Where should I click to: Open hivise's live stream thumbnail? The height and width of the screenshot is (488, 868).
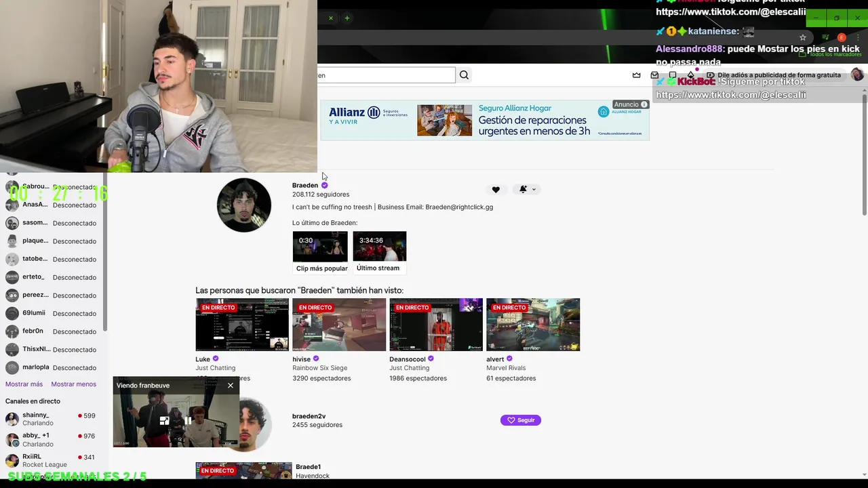click(x=339, y=325)
